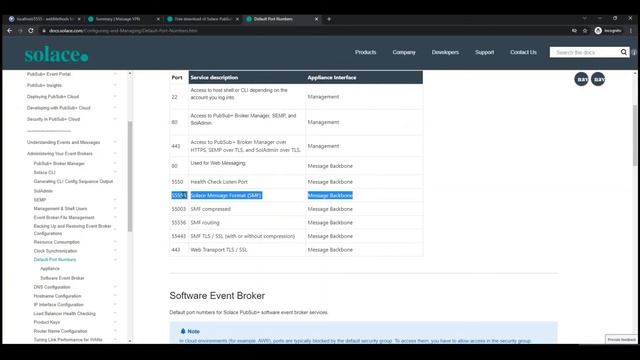This screenshot has height=360, width=640.
Task: Expand the SEMP sidebar chevron
Action: click(116, 200)
